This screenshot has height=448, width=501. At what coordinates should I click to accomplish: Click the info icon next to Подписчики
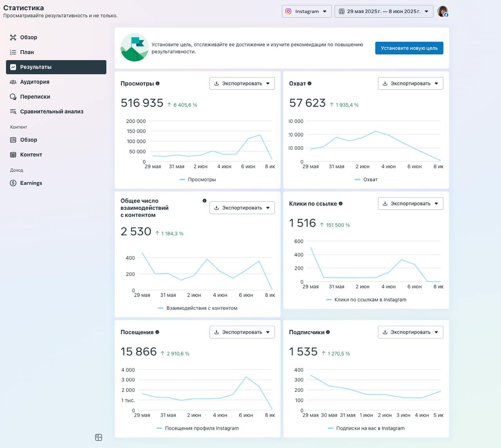pos(328,332)
